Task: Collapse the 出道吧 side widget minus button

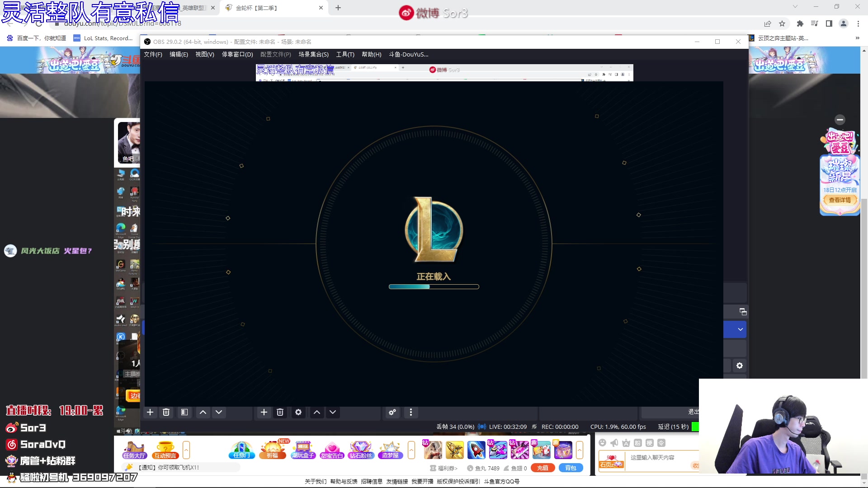Action: (840, 120)
